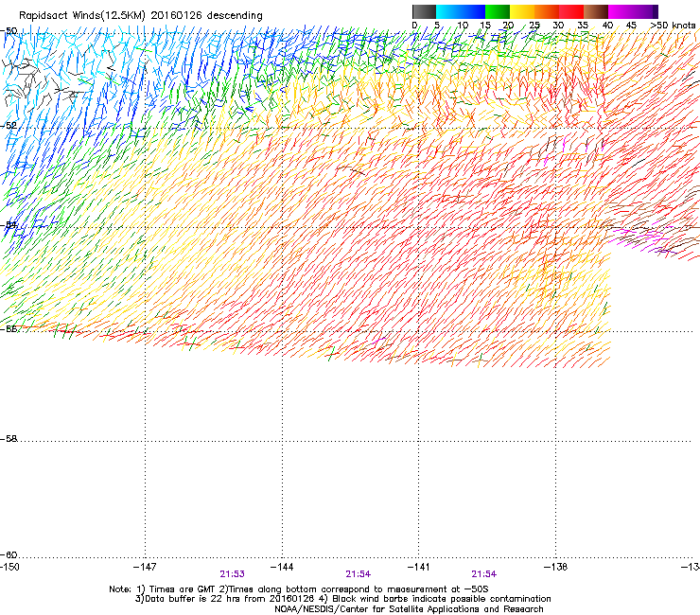Click the cyan 5-10 knots color bar segment
Viewport: 700px width, 615px height.
448,11
